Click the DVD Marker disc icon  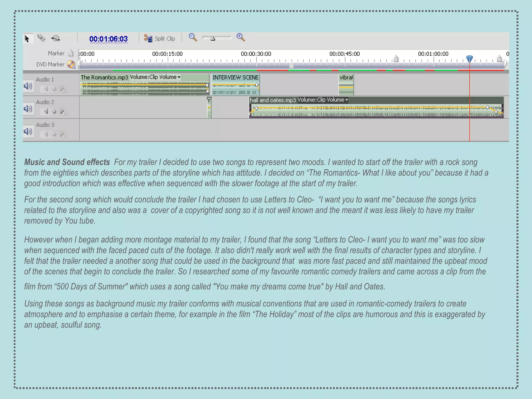(71, 64)
